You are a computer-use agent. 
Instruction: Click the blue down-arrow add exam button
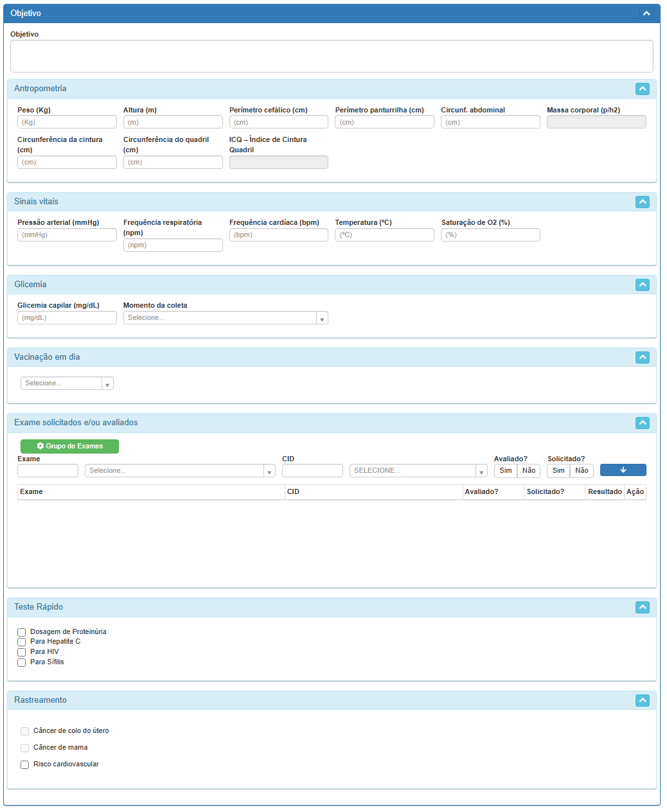(x=623, y=470)
